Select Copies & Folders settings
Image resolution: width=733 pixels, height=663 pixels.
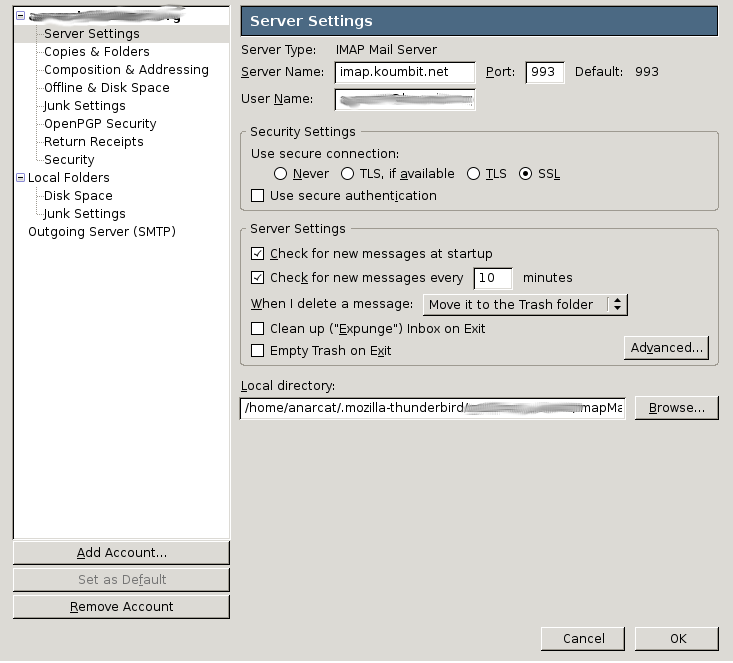pyautogui.click(x=96, y=52)
